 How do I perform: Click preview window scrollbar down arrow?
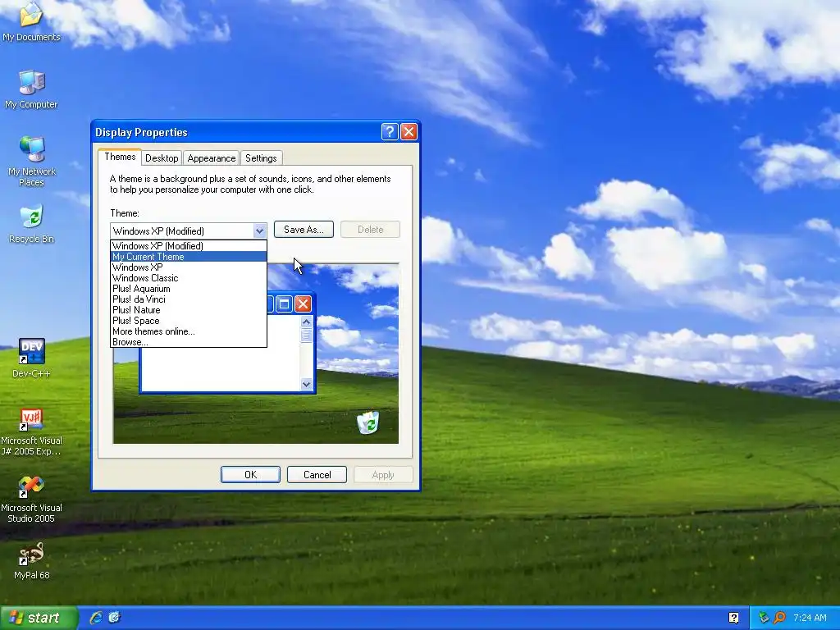point(307,384)
